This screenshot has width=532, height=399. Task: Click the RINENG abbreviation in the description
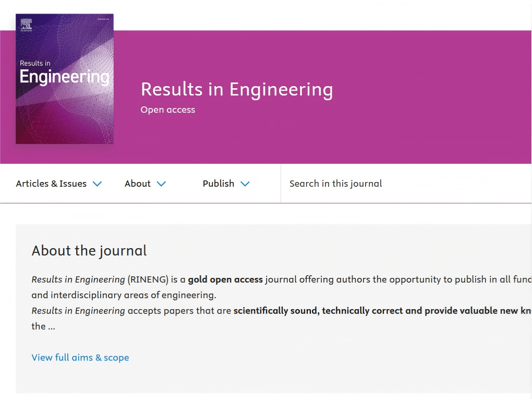click(x=148, y=280)
